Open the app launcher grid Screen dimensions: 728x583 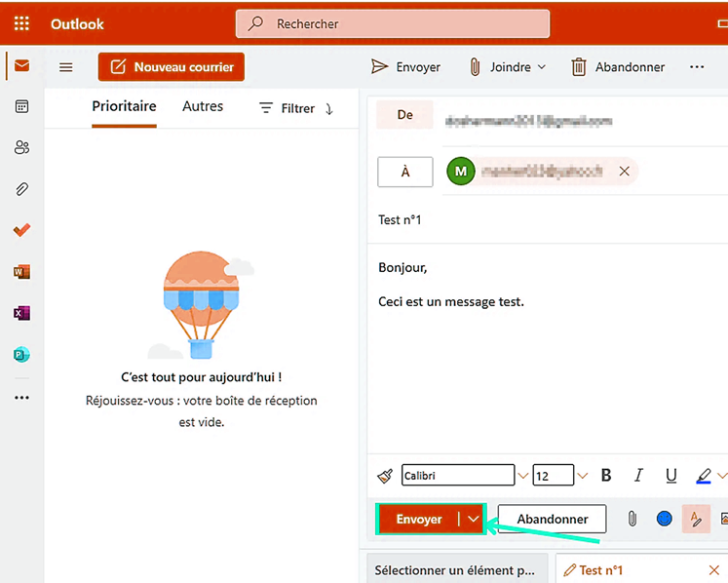[x=21, y=23]
